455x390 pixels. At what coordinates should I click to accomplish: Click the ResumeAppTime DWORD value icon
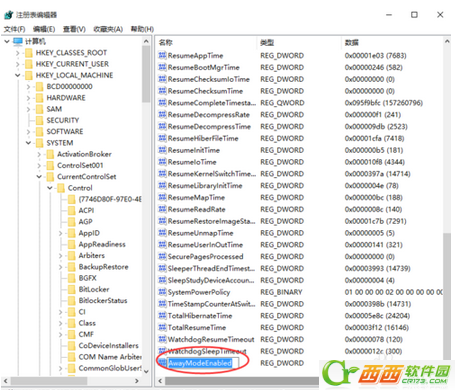pos(162,55)
